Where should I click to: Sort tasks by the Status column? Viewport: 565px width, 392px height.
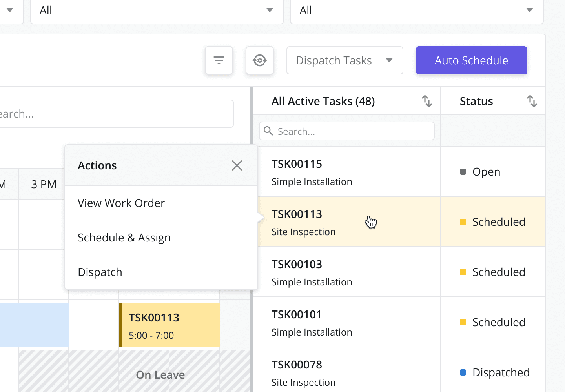click(x=532, y=101)
